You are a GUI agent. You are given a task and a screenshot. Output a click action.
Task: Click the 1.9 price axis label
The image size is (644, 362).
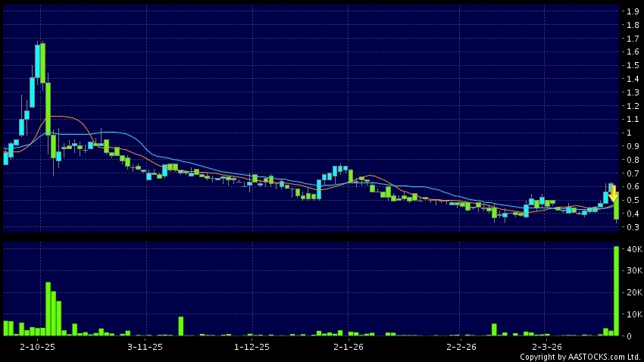pyautogui.click(x=631, y=11)
